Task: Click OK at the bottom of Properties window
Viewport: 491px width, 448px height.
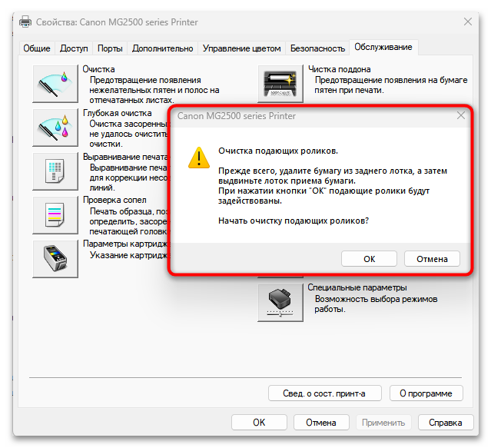Action: (259, 423)
